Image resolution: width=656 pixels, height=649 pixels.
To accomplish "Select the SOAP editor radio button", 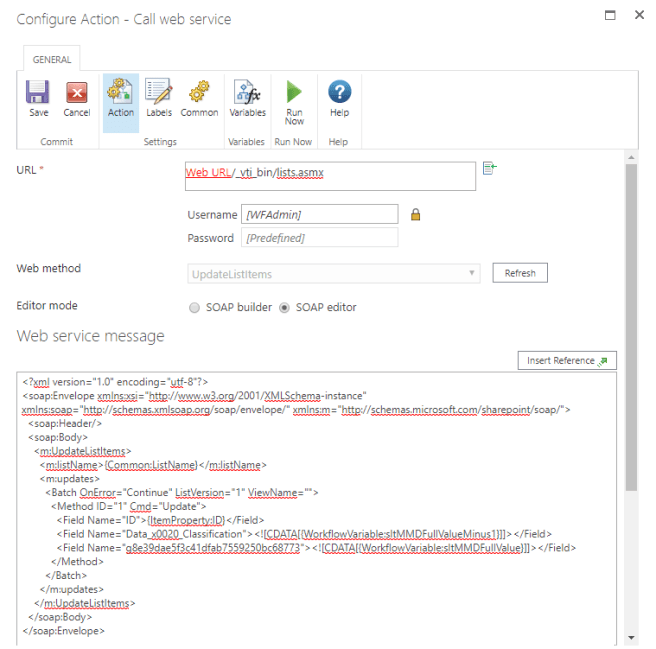I will 284,308.
